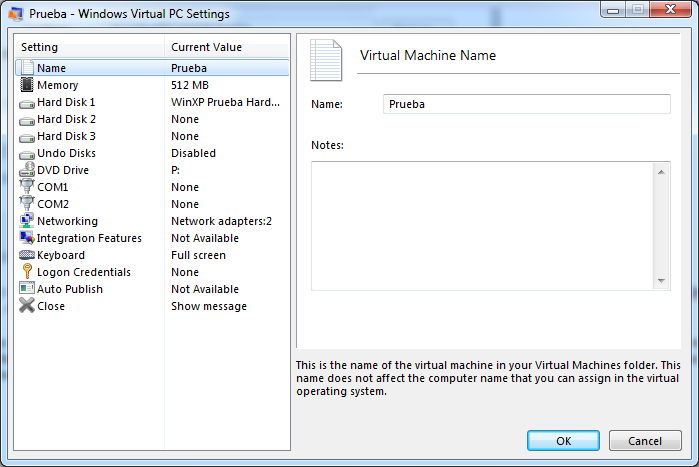The width and height of the screenshot is (699, 467).
Task: Select the Hard Disk 2 setting label
Action: [66, 119]
